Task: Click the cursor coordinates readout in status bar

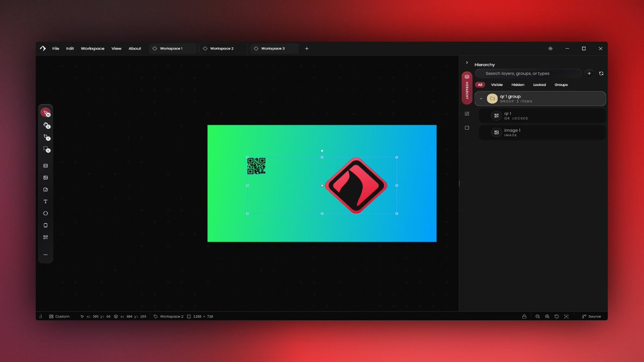Action: [x=96, y=316]
